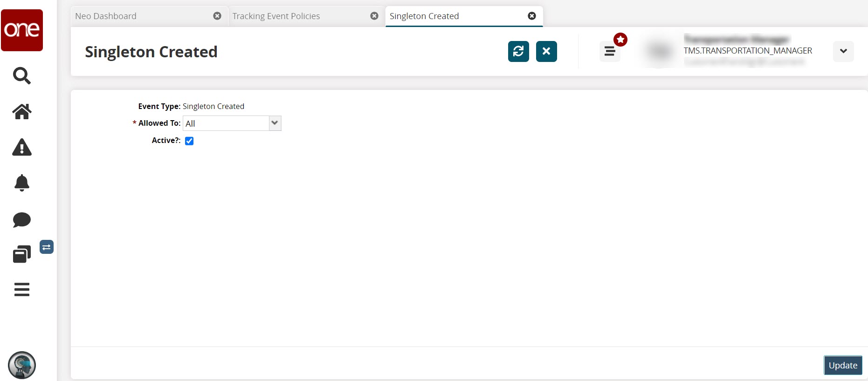Open the search icon in sidebar
The image size is (868, 381).
[x=22, y=75]
